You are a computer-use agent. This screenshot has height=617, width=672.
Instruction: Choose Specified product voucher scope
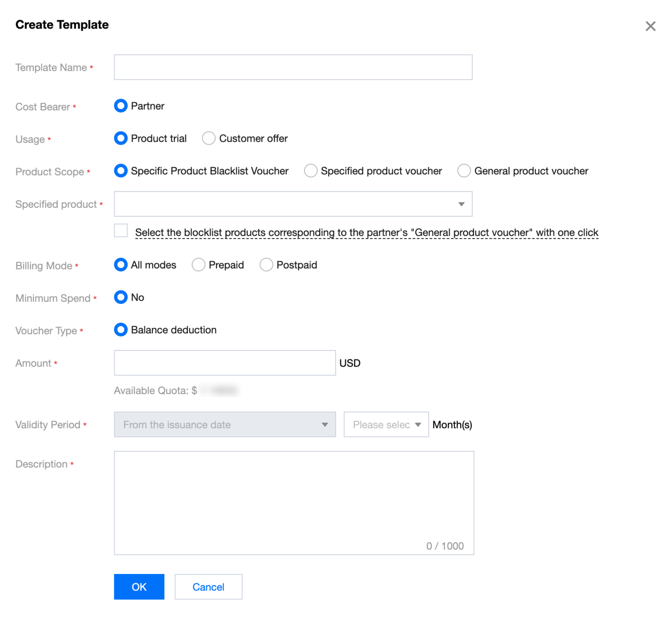pyautogui.click(x=311, y=171)
